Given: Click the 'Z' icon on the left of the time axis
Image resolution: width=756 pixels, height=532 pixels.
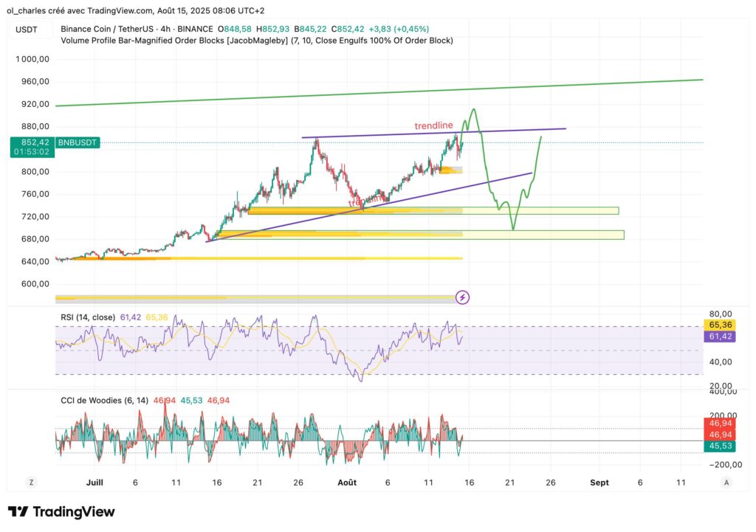Looking at the screenshot, I should [31, 481].
